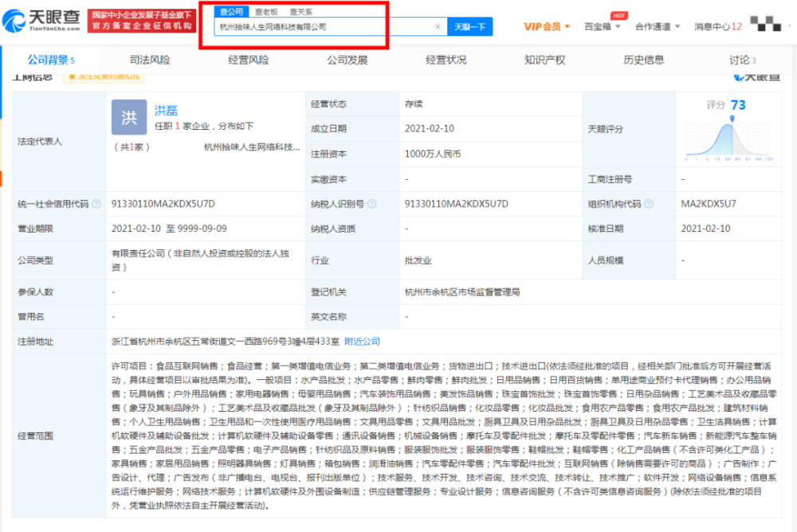Open 消息中心 notifications
797x532 pixels.
coord(718,26)
